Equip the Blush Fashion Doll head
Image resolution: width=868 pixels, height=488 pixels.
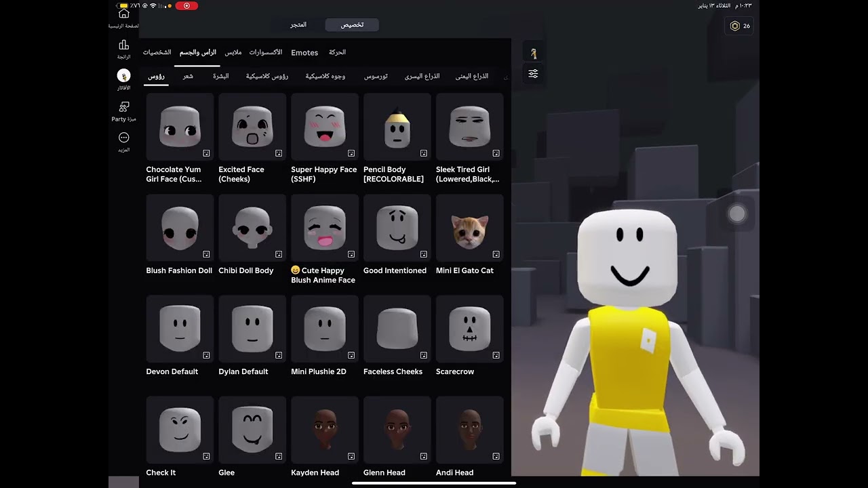(180, 228)
